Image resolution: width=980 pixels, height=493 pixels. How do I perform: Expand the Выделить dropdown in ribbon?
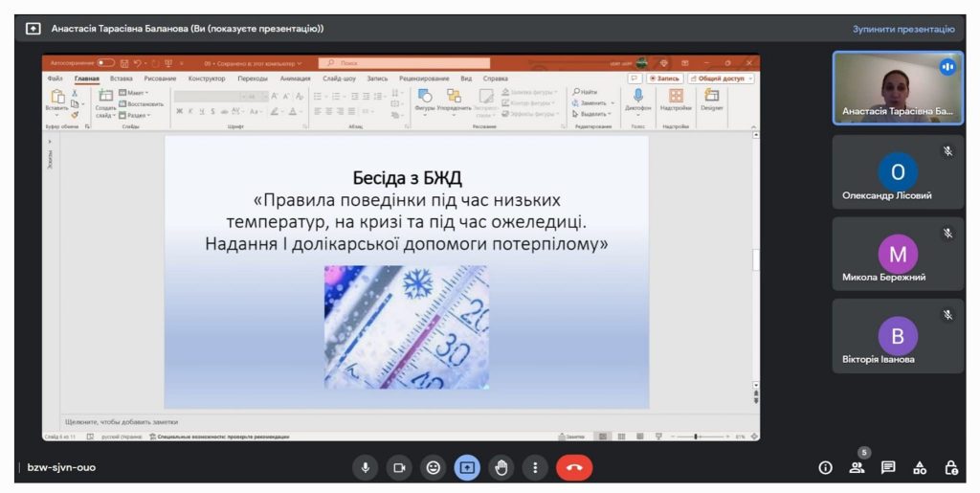click(x=595, y=114)
